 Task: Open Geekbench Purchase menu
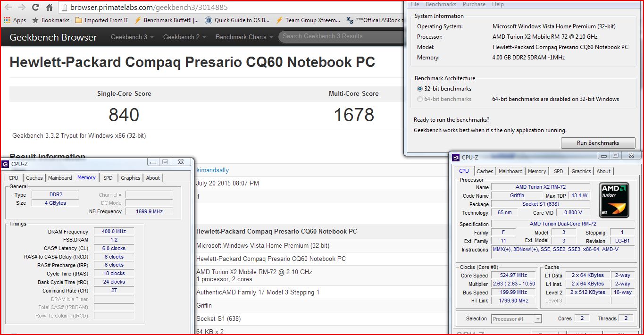[x=474, y=4]
